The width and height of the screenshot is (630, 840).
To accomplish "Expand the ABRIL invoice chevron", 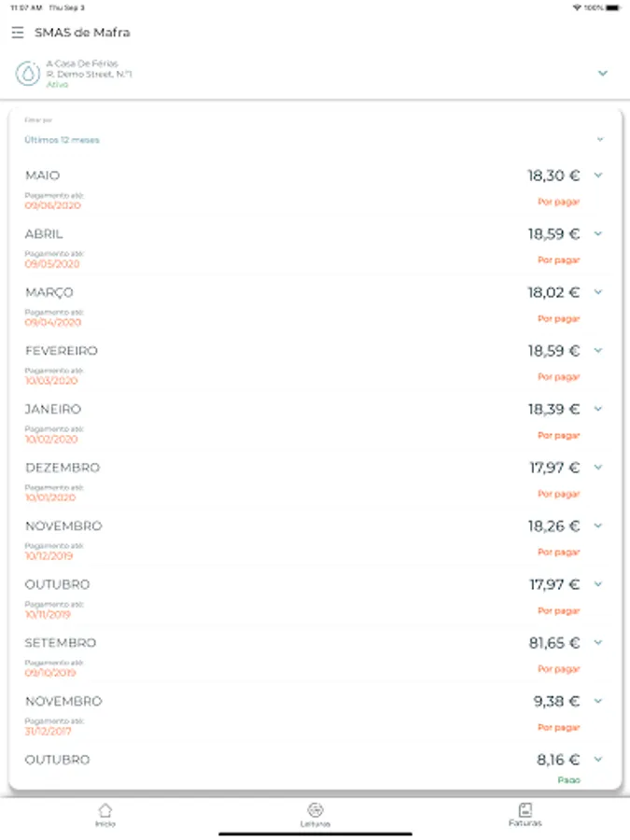I will click(598, 233).
